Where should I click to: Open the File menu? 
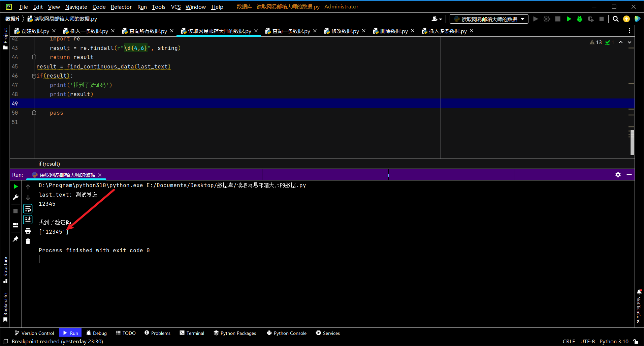point(23,7)
